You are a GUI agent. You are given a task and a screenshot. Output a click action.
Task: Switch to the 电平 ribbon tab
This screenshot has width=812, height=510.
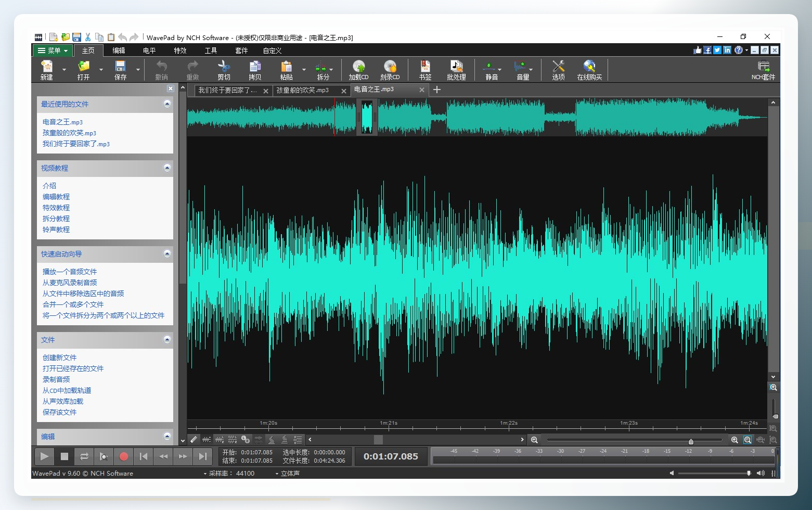point(149,50)
